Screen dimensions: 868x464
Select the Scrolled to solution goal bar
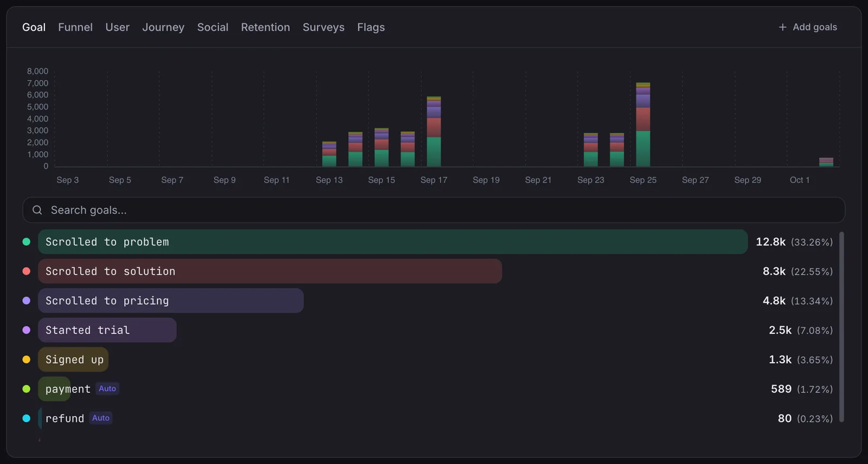(x=270, y=271)
